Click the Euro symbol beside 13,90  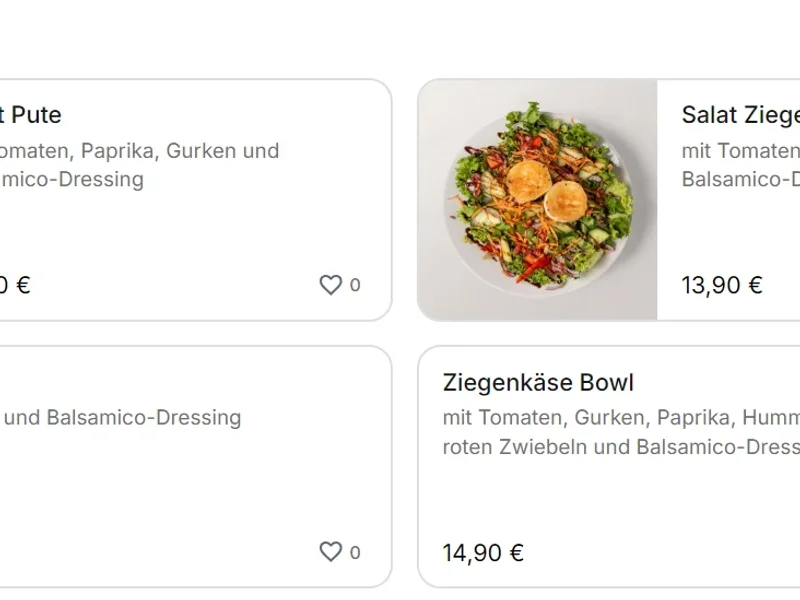753,285
